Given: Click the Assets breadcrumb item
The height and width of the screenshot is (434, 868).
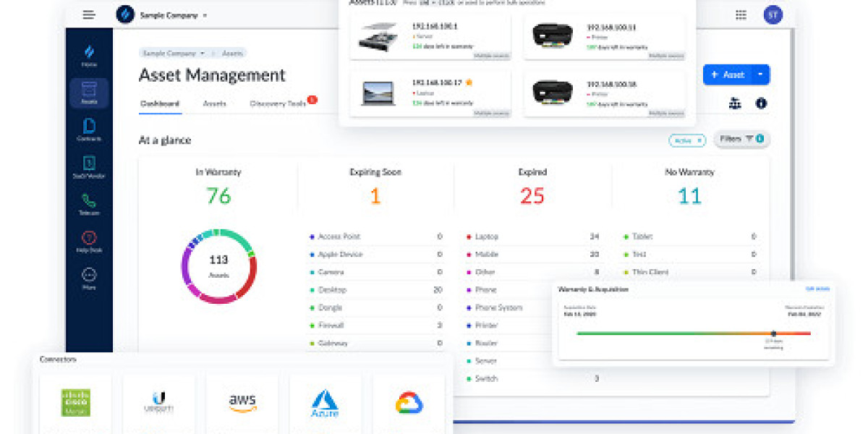Looking at the screenshot, I should pos(232,53).
